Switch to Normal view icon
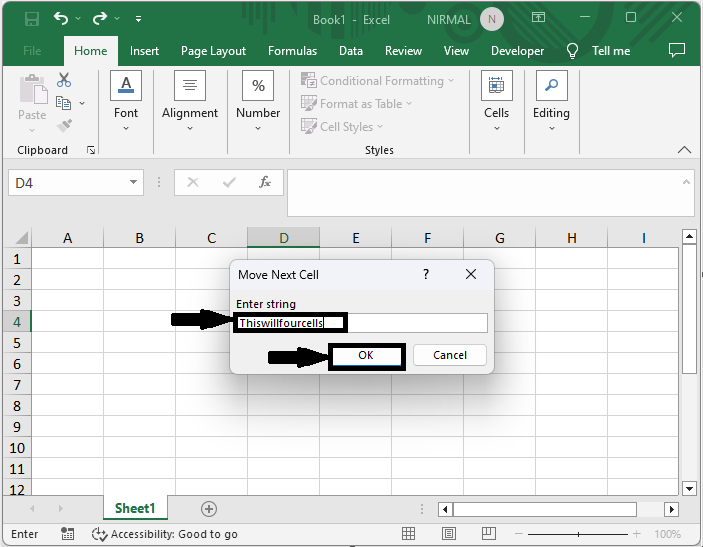The image size is (703, 547). pyautogui.click(x=408, y=534)
